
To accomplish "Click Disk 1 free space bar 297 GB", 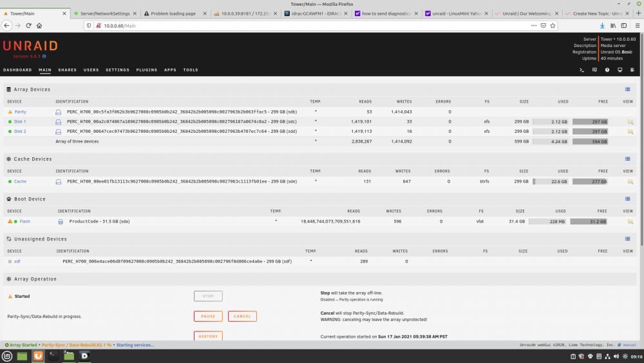I will point(590,122).
